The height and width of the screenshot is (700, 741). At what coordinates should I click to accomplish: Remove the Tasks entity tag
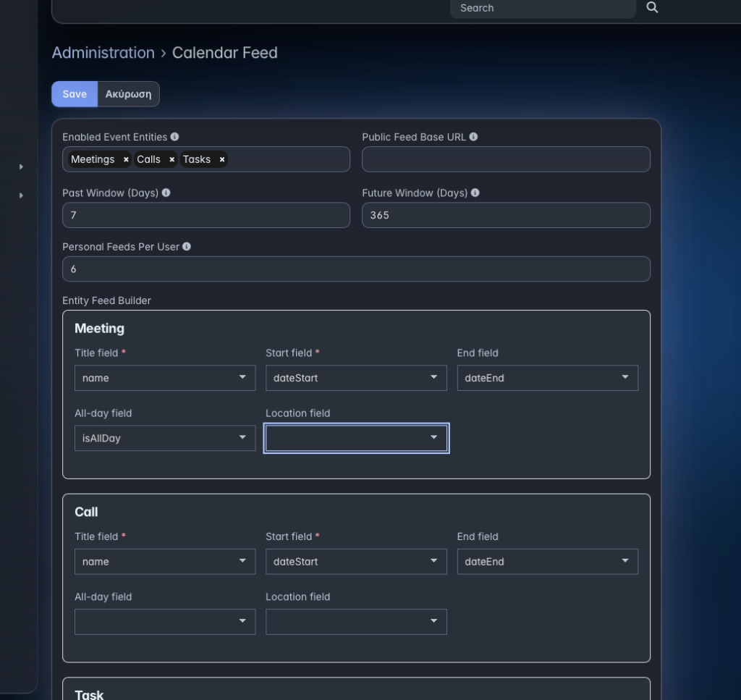coord(222,160)
